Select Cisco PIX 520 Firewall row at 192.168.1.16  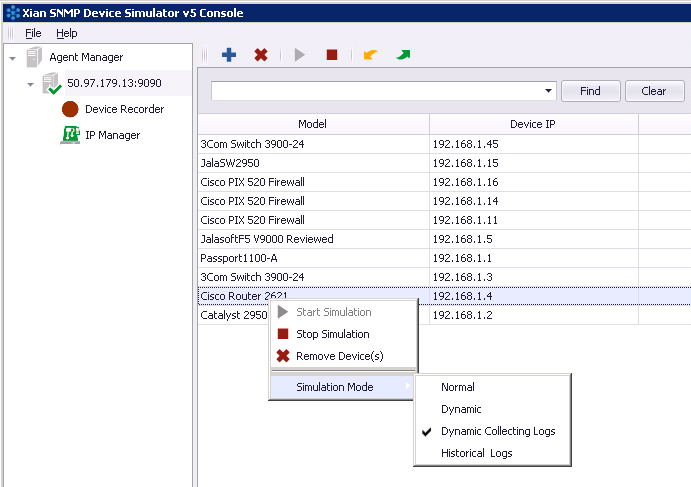click(444, 182)
